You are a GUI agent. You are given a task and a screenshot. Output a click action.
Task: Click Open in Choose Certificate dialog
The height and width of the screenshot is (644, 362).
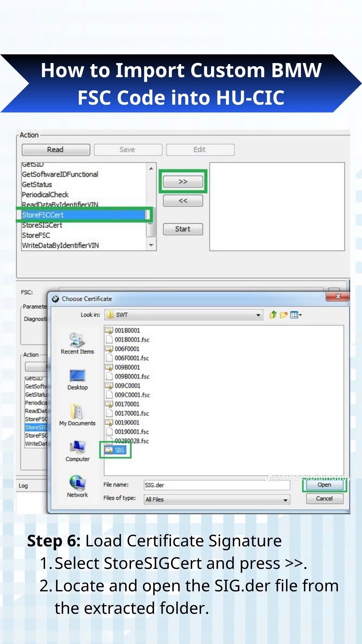click(x=324, y=485)
